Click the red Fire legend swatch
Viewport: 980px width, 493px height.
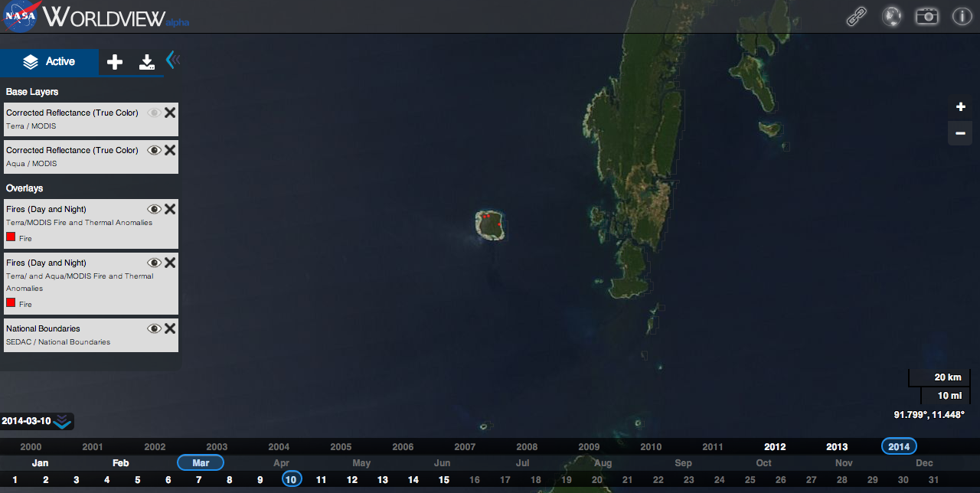coord(9,237)
